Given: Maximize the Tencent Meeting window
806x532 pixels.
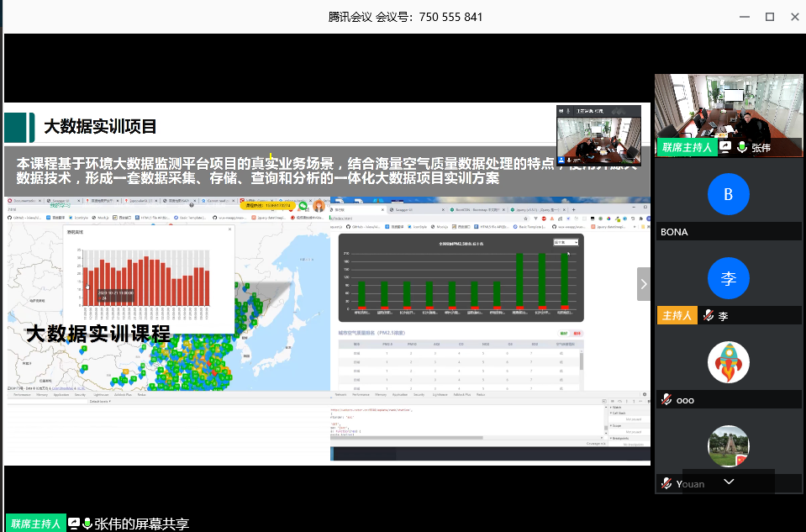Looking at the screenshot, I should pos(769,17).
